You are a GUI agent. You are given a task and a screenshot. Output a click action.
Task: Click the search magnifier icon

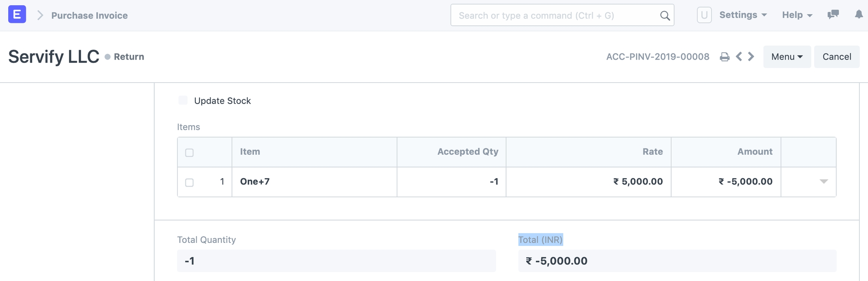click(665, 15)
